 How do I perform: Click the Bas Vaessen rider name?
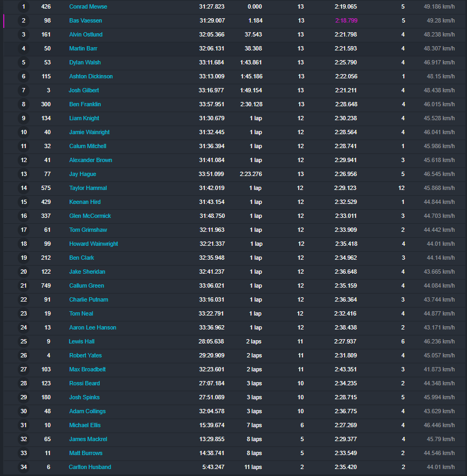85,20
